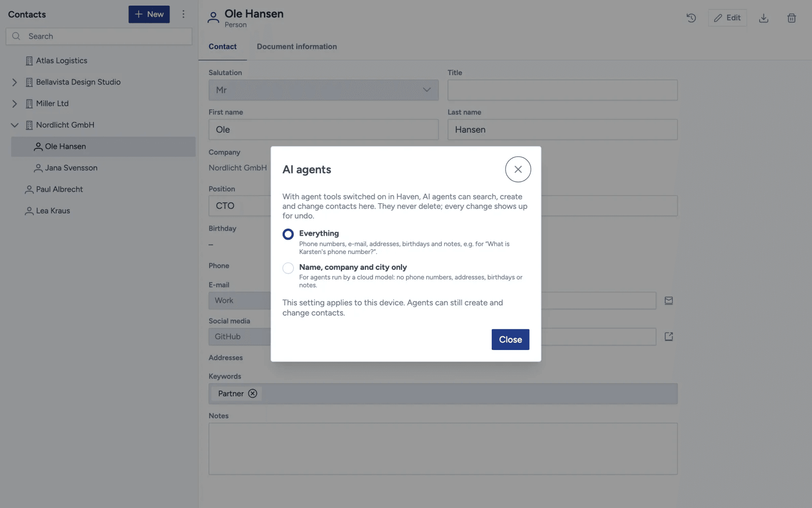Viewport: 812px width, 508px height.
Task: Click the Atlas Logistics building icon
Action: (29, 61)
